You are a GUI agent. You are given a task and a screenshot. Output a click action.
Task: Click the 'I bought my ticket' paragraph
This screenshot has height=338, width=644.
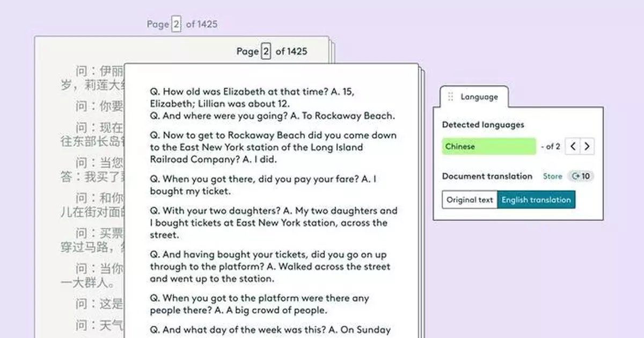tap(263, 185)
